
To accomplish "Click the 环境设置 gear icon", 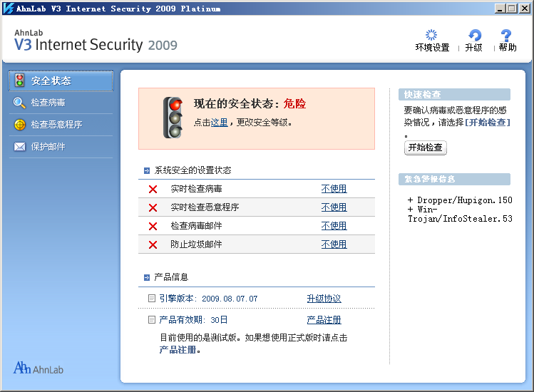I will (x=431, y=36).
